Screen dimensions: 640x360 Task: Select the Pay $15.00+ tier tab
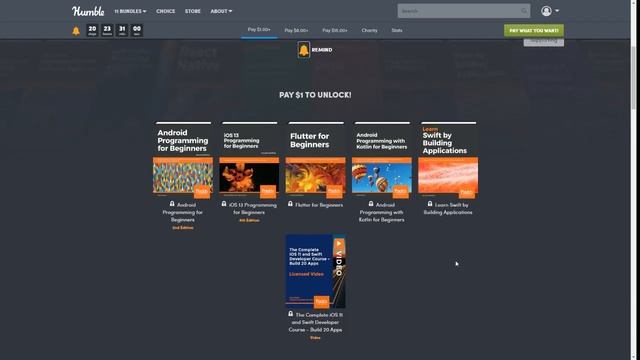coord(335,30)
